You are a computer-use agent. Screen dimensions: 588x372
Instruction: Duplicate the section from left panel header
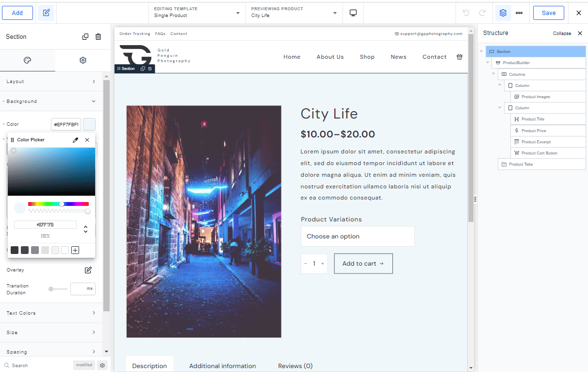click(x=85, y=37)
